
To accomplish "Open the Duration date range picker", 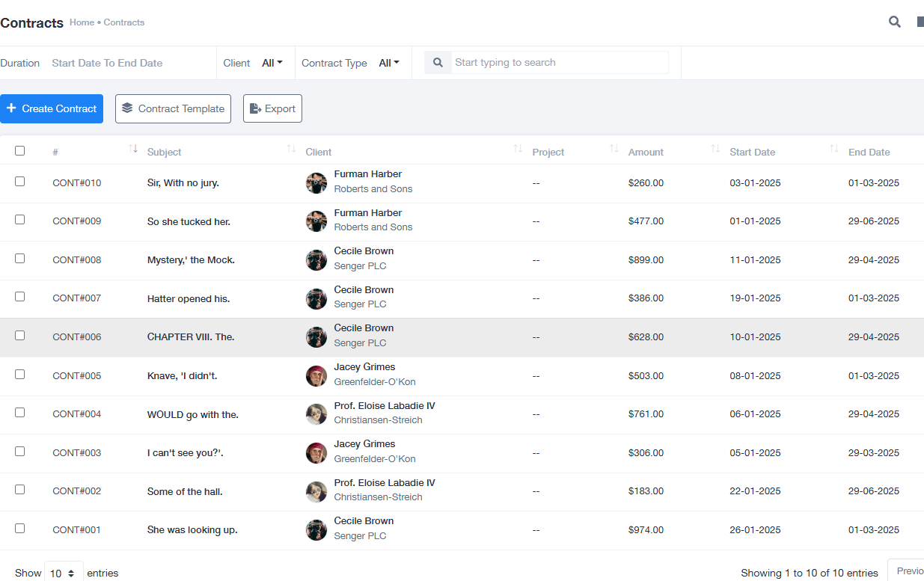I will point(107,63).
